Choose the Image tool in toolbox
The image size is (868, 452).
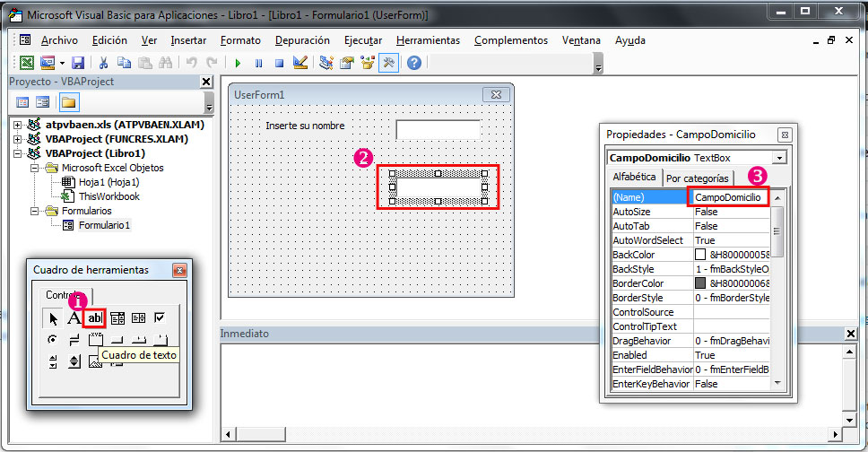point(95,363)
